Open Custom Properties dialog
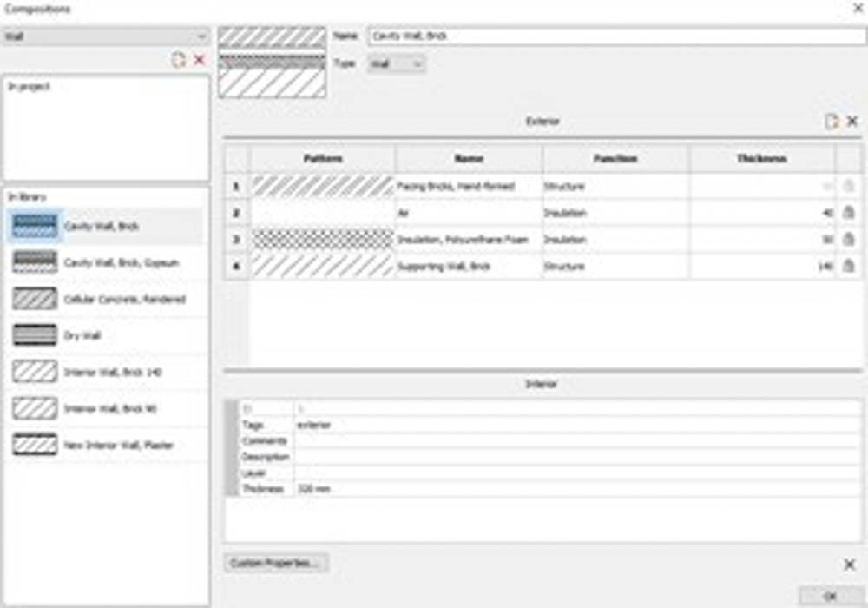 [x=276, y=564]
